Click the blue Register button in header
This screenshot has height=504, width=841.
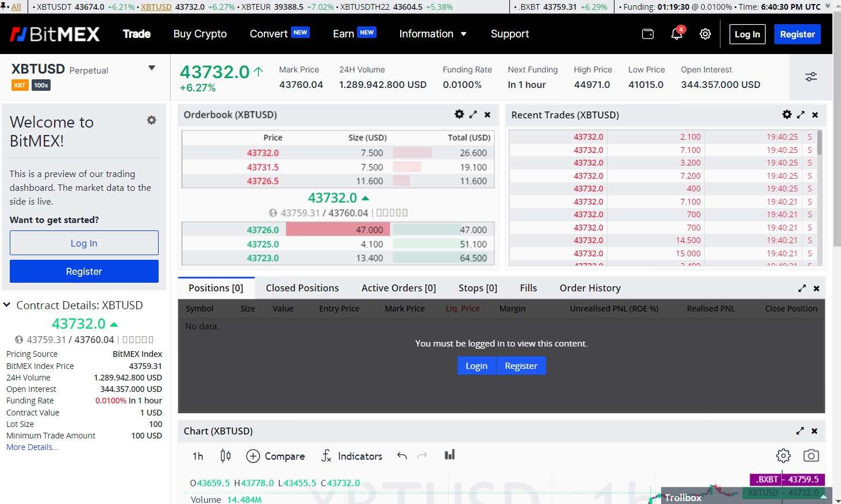(x=797, y=34)
